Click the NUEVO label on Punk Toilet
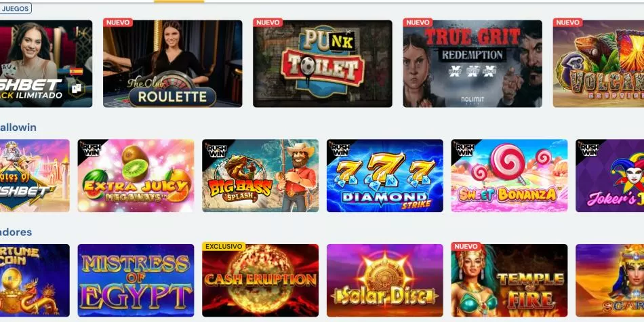 coord(268,22)
